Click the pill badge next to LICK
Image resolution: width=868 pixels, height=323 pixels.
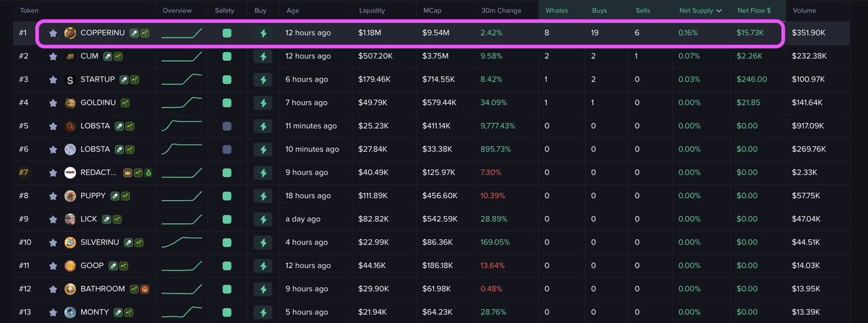pos(106,219)
